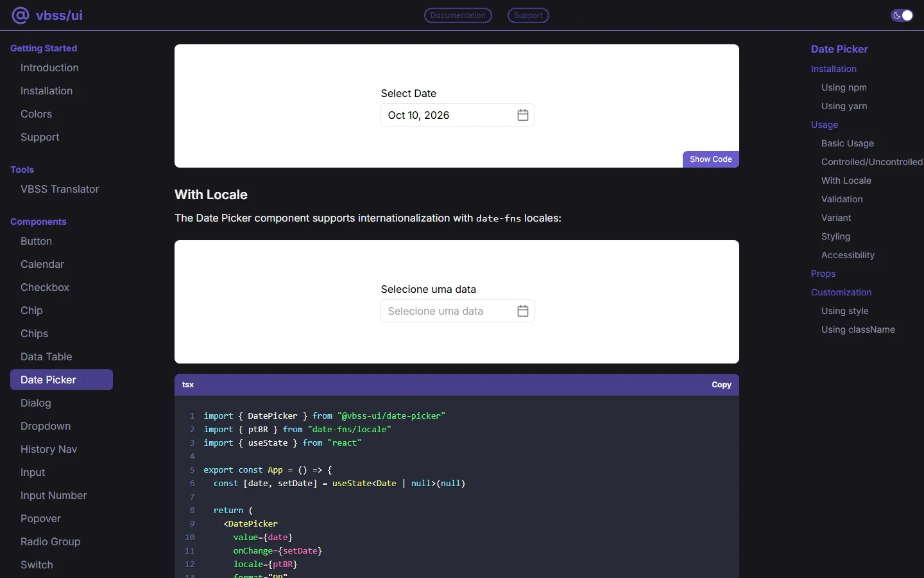Select the active Date Picker sidebar item
The width and height of the screenshot is (924, 578).
pyautogui.click(x=62, y=380)
